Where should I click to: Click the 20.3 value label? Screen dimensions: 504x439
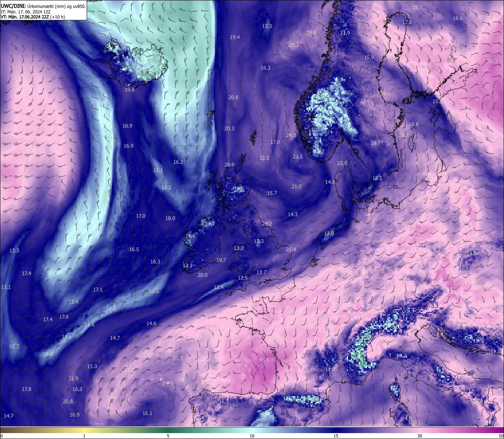pos(229,128)
